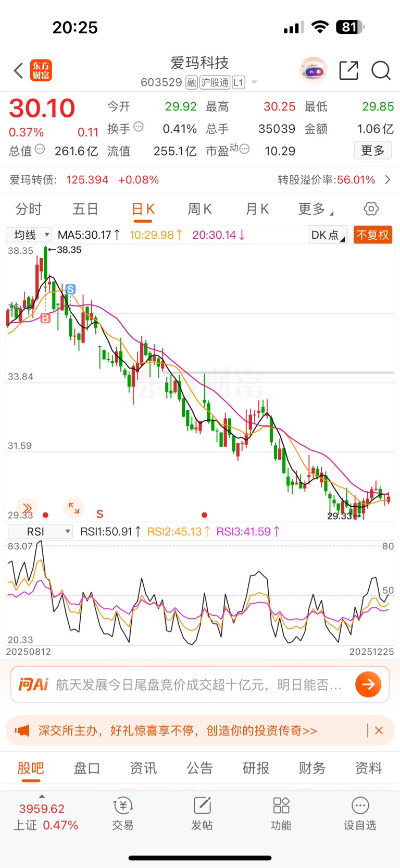This screenshot has width=400, height=868.
Task: Tap the 金额 1.06亿 value
Action: coord(376,129)
